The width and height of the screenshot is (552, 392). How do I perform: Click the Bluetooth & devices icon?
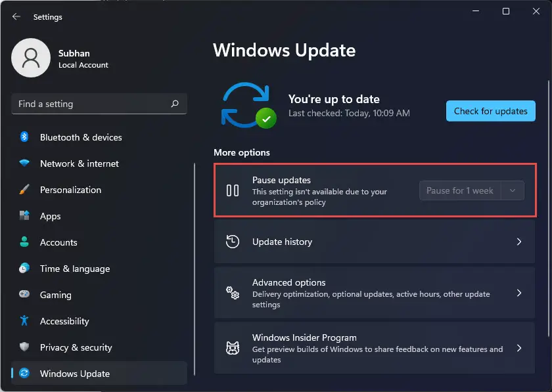click(x=24, y=137)
